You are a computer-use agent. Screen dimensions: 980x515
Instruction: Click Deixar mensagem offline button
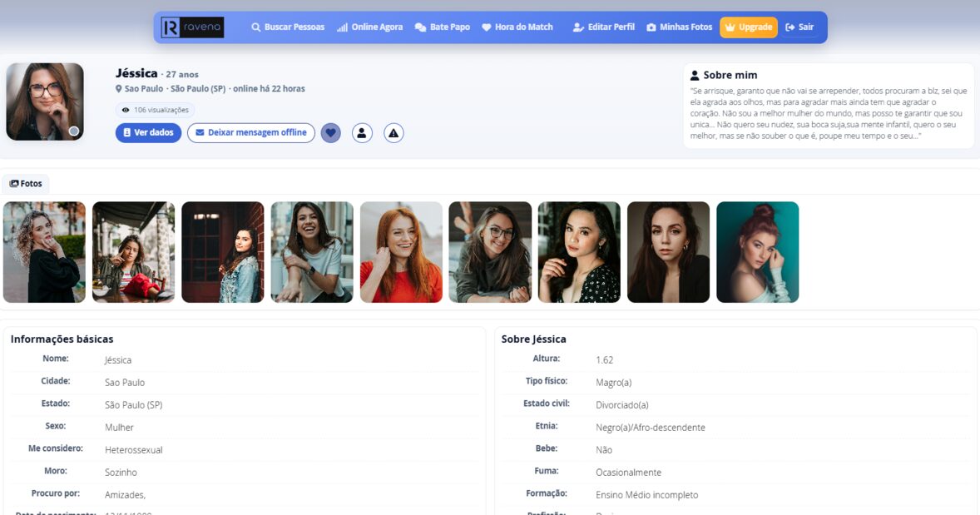click(250, 132)
